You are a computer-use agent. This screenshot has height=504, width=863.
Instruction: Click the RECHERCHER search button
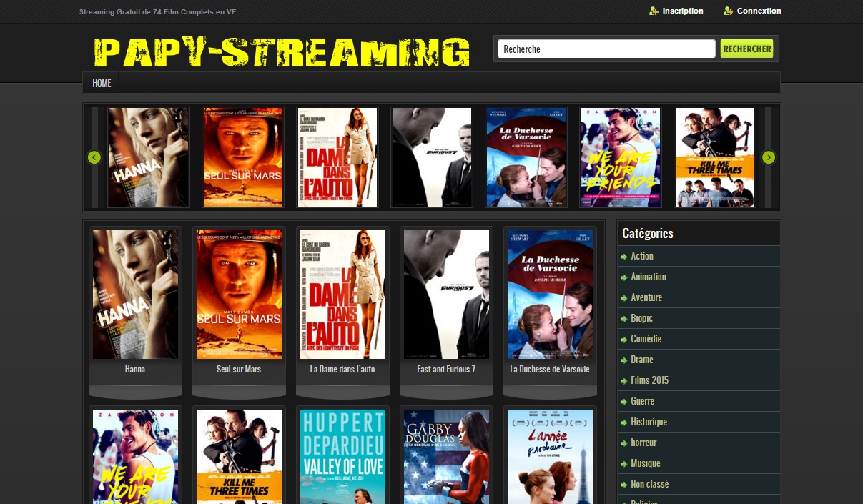click(746, 49)
